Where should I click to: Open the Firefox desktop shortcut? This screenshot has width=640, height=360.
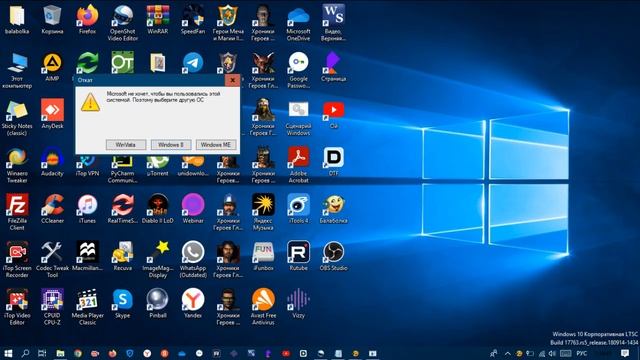point(87,20)
